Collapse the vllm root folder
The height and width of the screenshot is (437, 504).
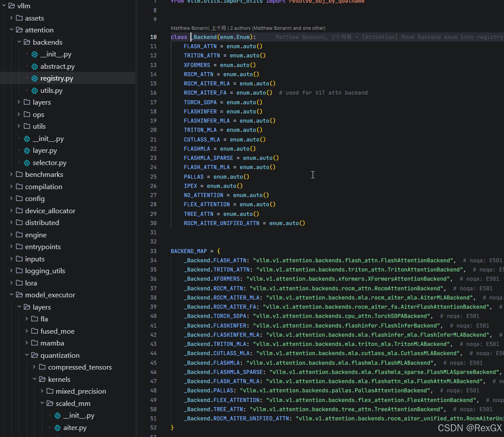(4, 6)
